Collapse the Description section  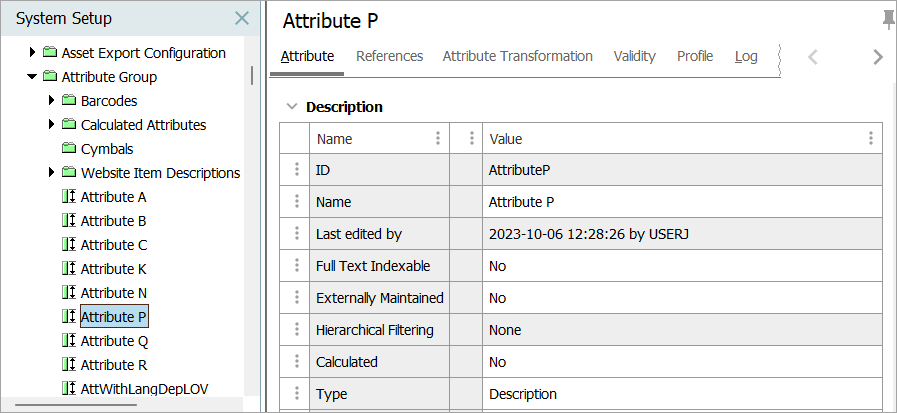point(291,107)
